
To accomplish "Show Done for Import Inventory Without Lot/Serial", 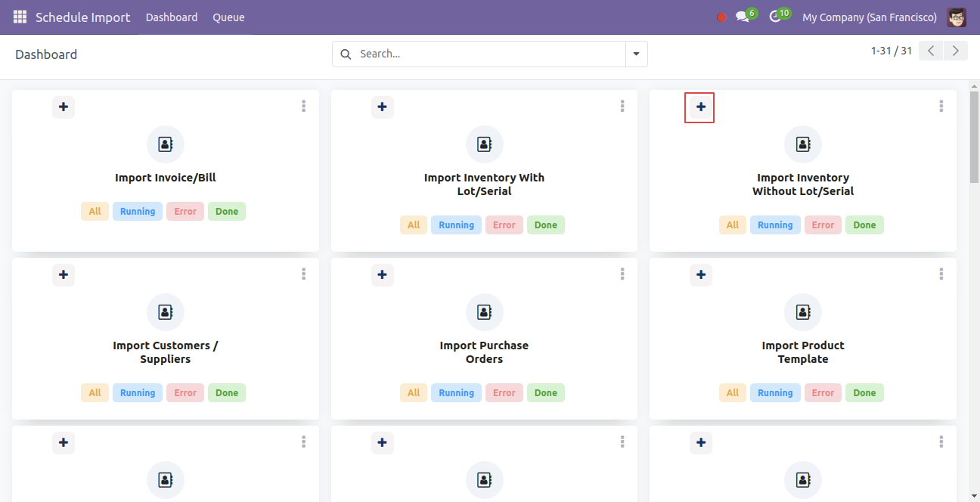I will pyautogui.click(x=864, y=225).
